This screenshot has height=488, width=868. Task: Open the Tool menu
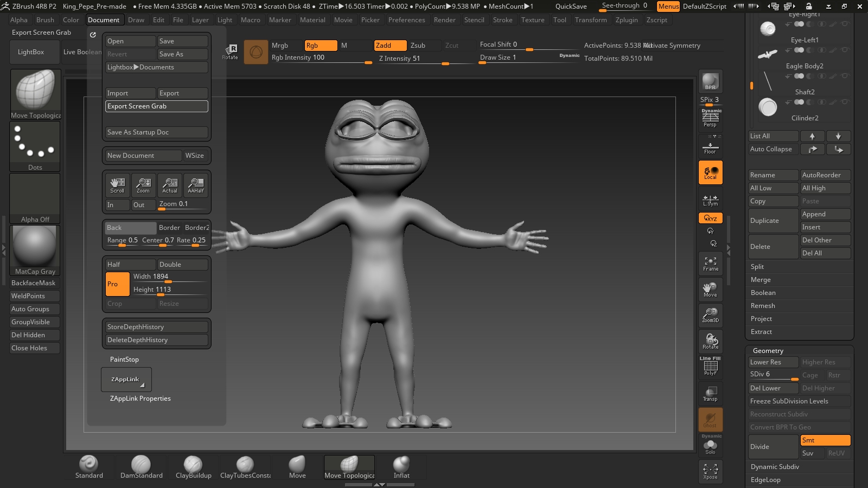click(x=559, y=20)
